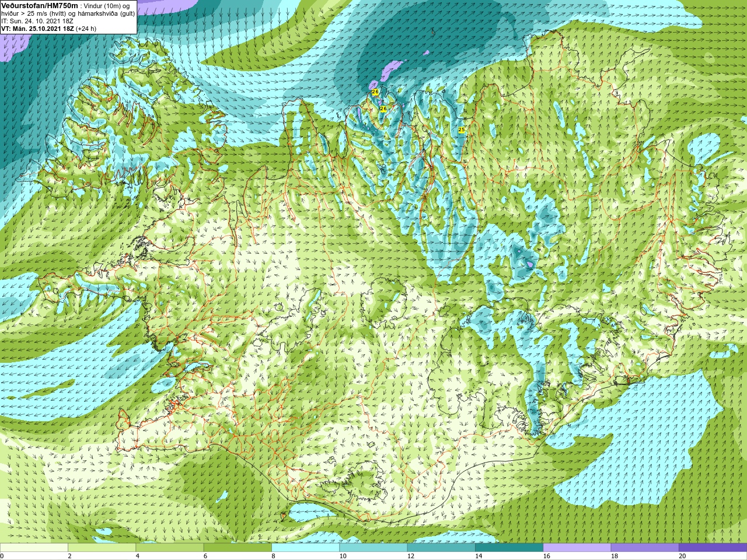Image resolution: width=747 pixels, height=560 pixels.
Task: Click the '8' legend scale label
Action: click(x=273, y=556)
